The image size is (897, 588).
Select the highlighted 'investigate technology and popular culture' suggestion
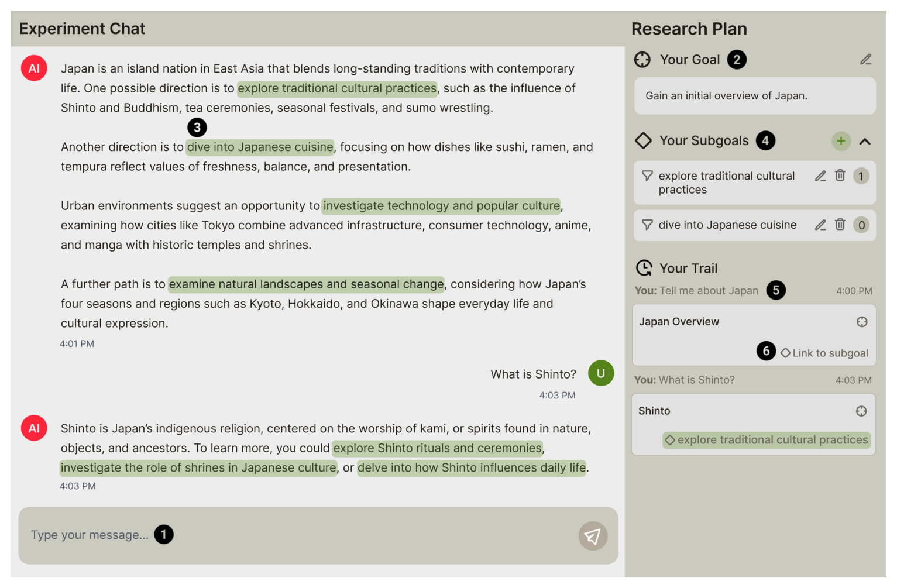tap(441, 206)
